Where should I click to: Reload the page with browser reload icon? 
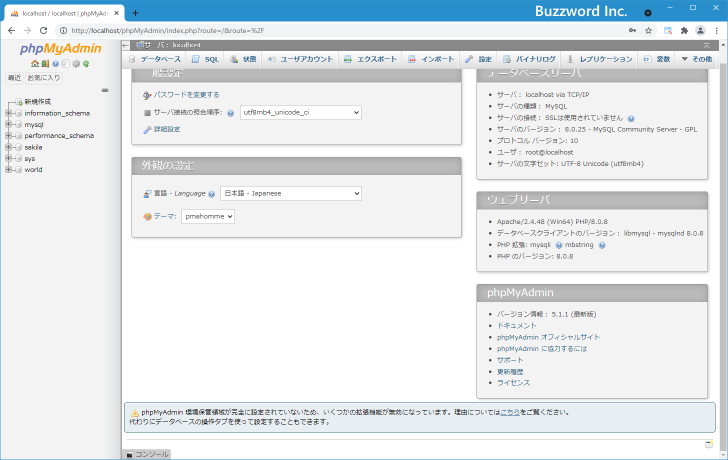(44, 31)
